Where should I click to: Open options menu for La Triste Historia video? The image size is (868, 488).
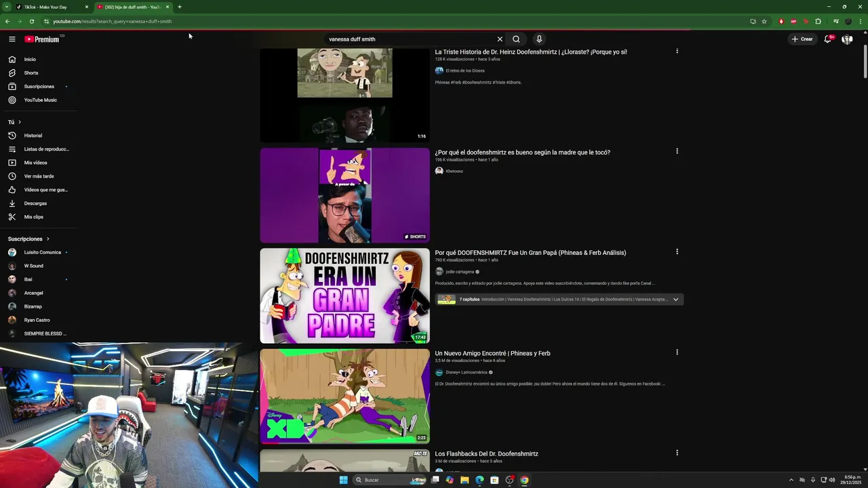tap(677, 51)
